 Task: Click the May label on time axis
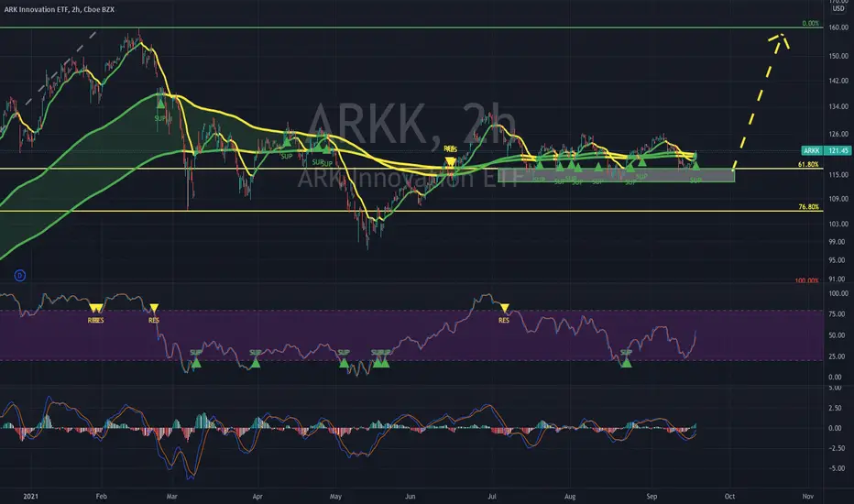335,497
